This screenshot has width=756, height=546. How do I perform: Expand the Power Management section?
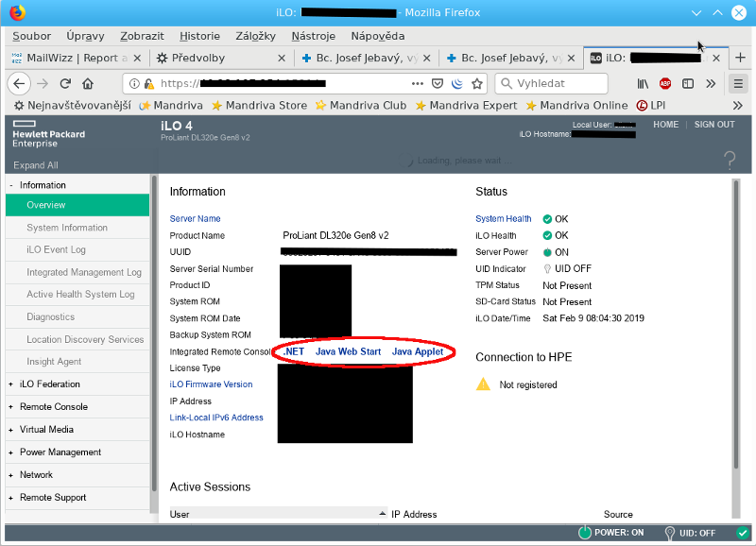tap(11, 452)
